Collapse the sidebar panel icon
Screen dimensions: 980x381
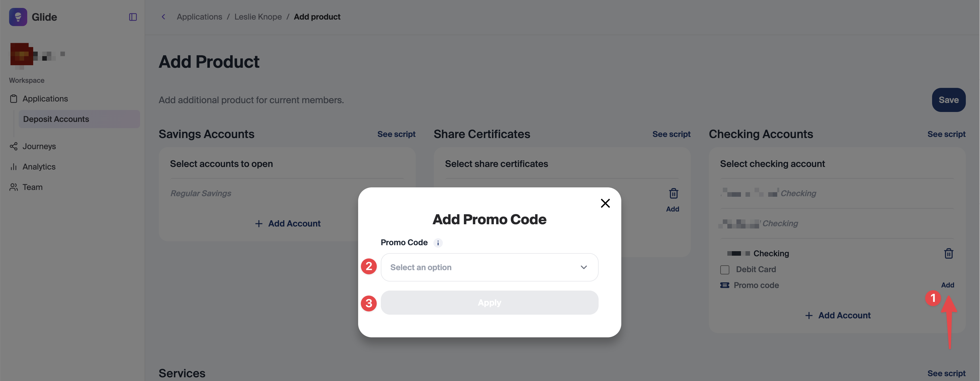tap(133, 17)
